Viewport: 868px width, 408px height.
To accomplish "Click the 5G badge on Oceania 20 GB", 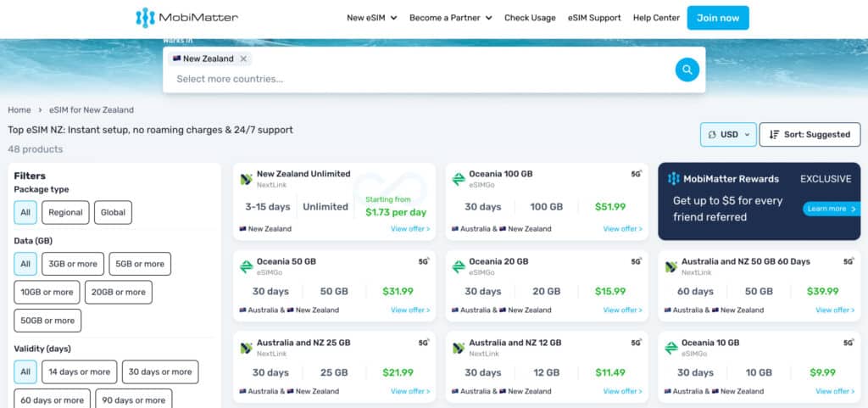I will pyautogui.click(x=636, y=261).
